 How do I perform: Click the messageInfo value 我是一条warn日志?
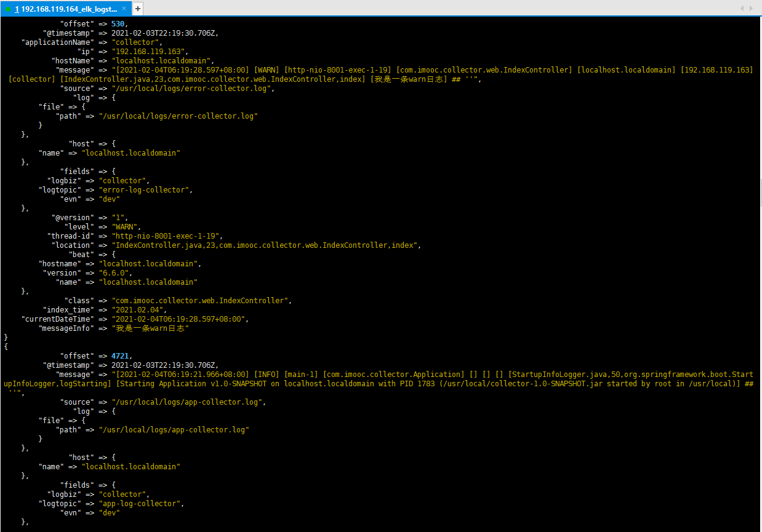point(150,328)
